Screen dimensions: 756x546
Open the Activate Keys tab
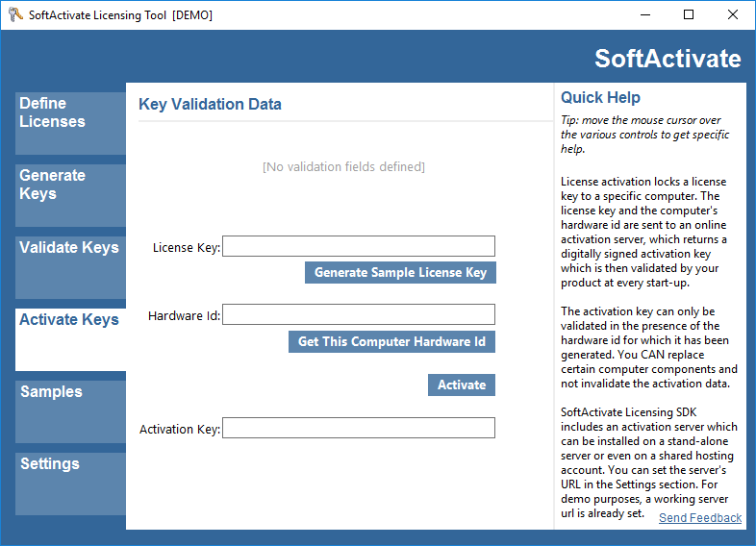pos(70,339)
